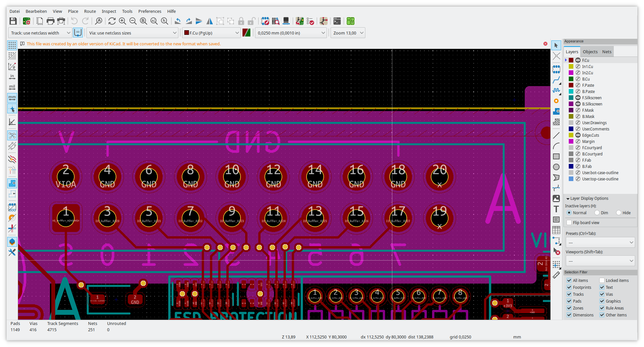This screenshot has height=347, width=644.
Task: Open the Inspect menu
Action: pyautogui.click(x=109, y=11)
